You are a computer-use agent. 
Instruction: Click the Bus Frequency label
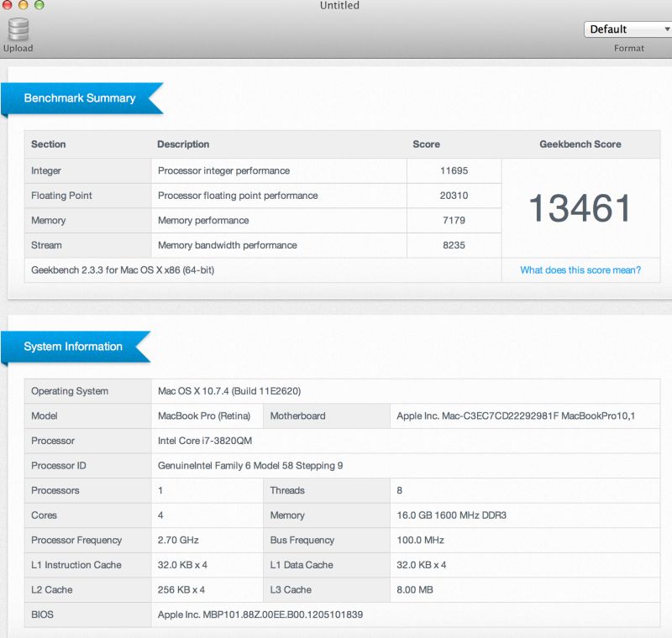coord(302,540)
